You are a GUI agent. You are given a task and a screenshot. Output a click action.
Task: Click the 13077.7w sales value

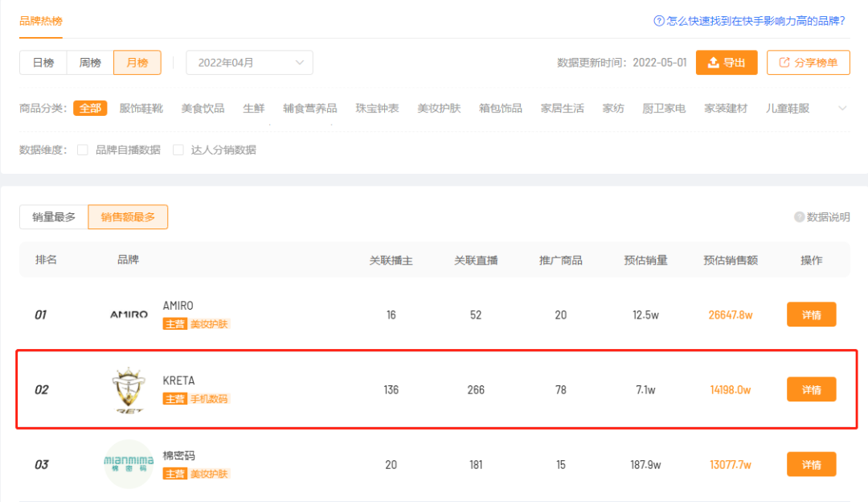[730, 465]
